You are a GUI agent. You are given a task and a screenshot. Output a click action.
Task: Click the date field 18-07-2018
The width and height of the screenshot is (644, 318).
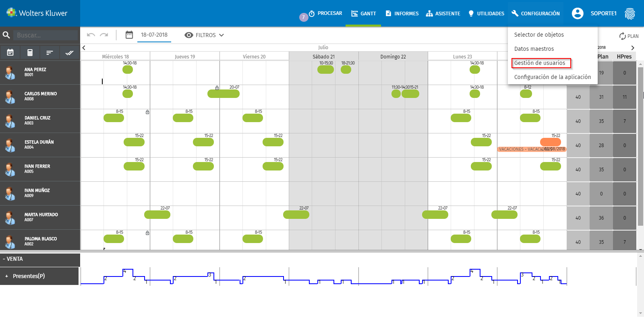point(154,35)
